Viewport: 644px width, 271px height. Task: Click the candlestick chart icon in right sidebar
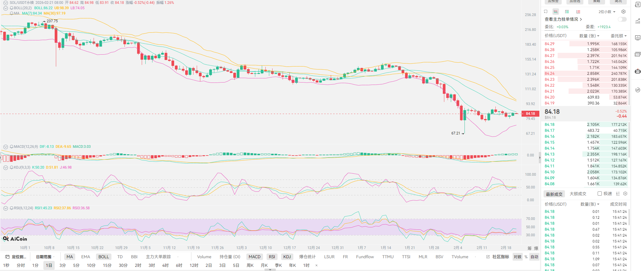tap(637, 38)
